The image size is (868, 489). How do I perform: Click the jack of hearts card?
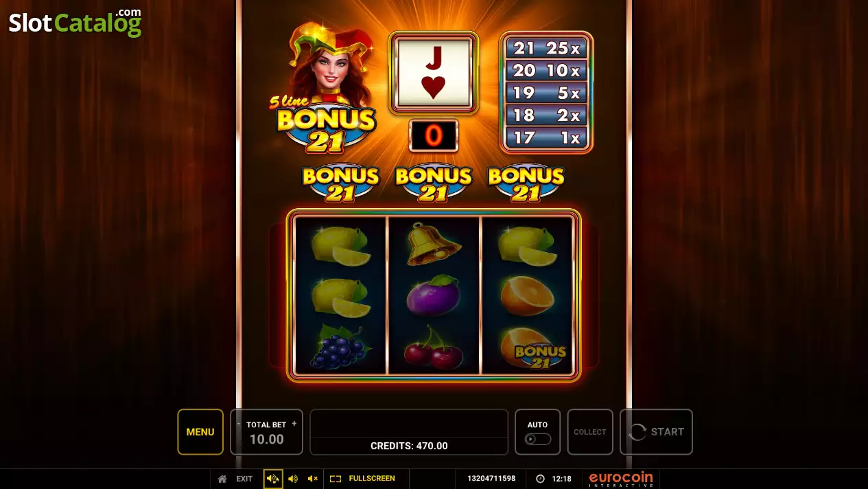pos(434,73)
